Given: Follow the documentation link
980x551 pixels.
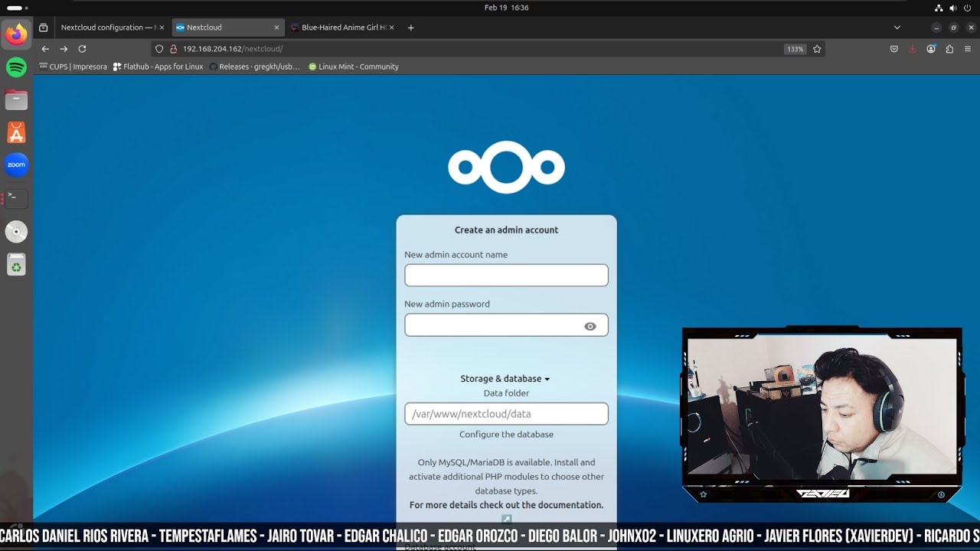Looking at the screenshot, I should point(506,505).
